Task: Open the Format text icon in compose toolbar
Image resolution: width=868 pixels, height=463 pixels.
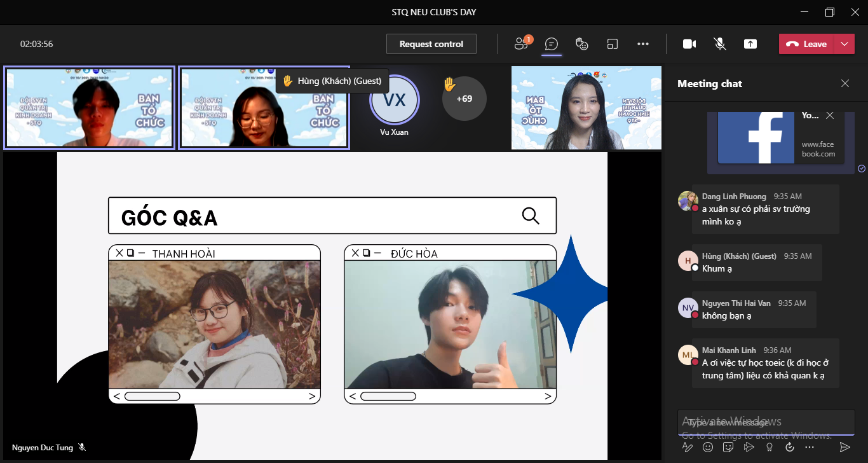Action: point(687,447)
